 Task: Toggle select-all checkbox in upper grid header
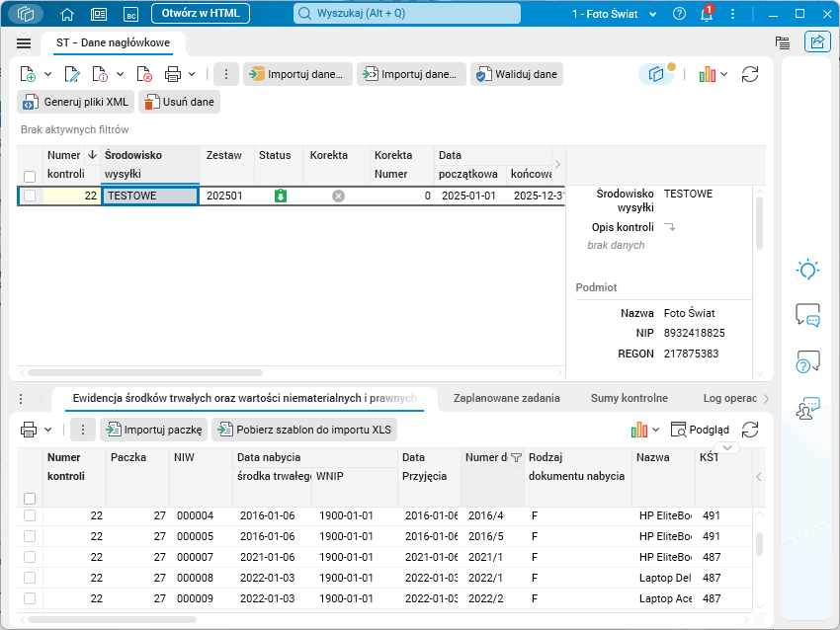30,176
